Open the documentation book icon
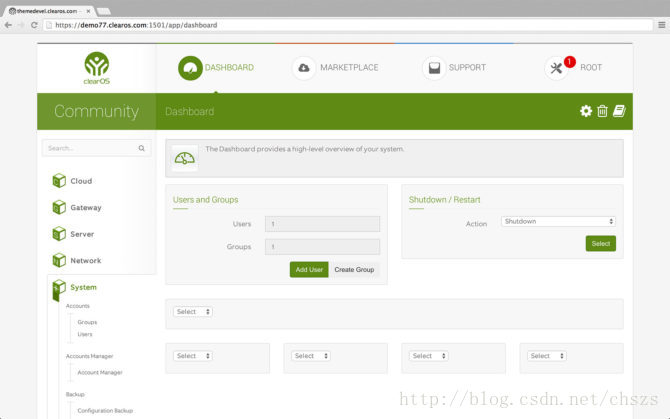 coord(619,111)
